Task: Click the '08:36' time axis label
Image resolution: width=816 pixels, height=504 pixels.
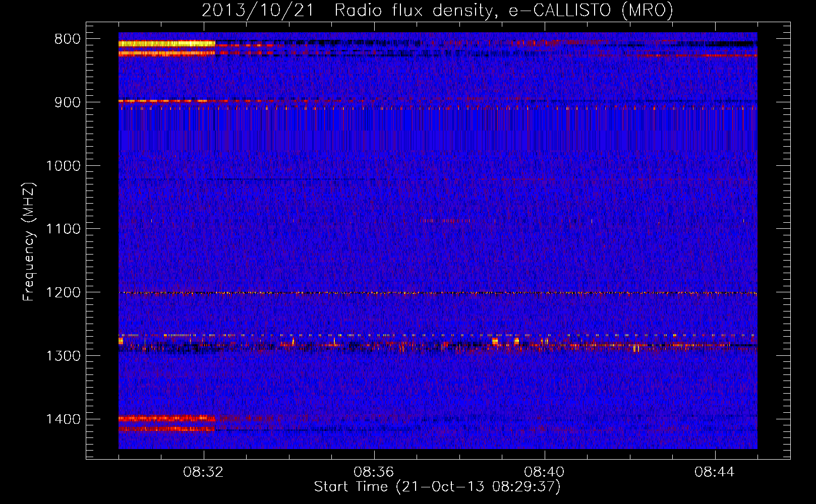Action: pyautogui.click(x=374, y=472)
